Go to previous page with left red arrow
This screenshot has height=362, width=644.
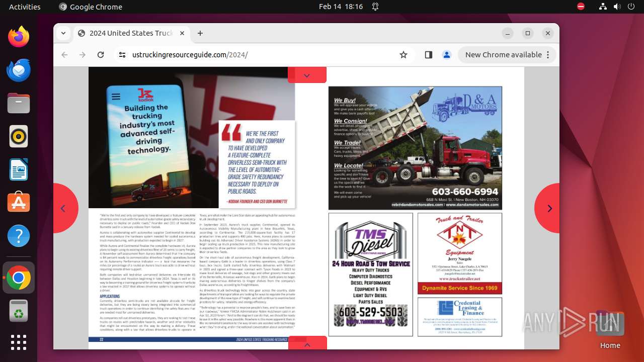click(65, 208)
